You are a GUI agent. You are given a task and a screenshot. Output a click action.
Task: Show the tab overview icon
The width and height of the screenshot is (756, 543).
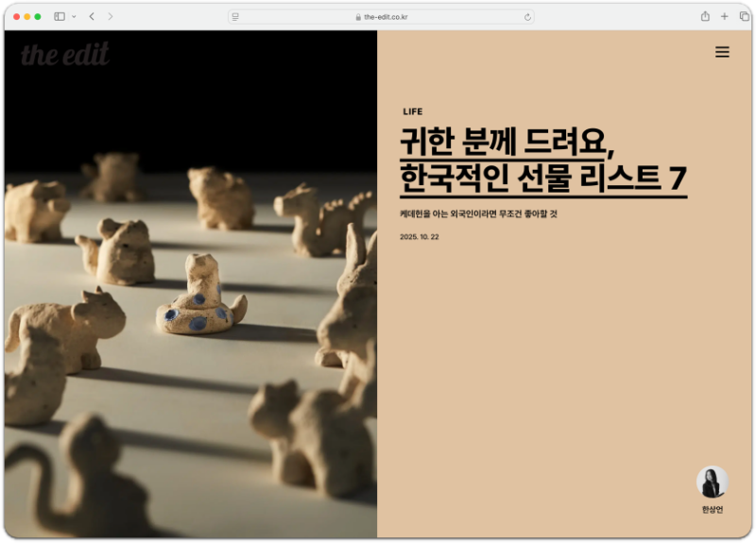tap(744, 16)
